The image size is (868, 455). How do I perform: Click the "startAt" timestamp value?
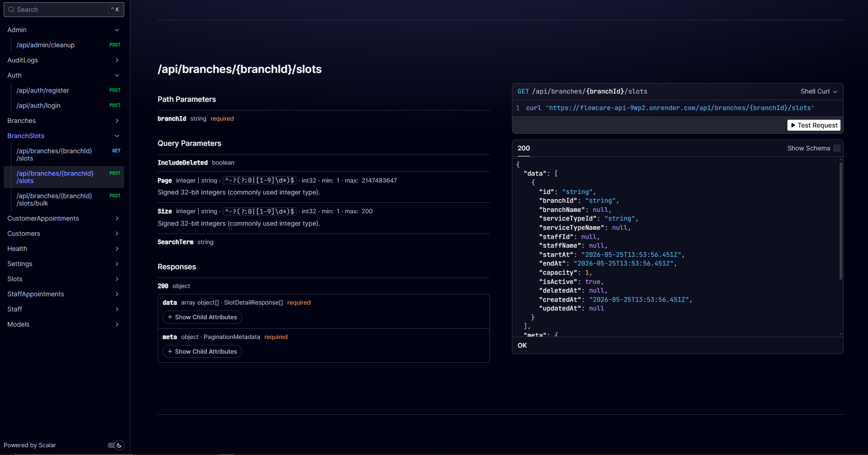point(632,255)
